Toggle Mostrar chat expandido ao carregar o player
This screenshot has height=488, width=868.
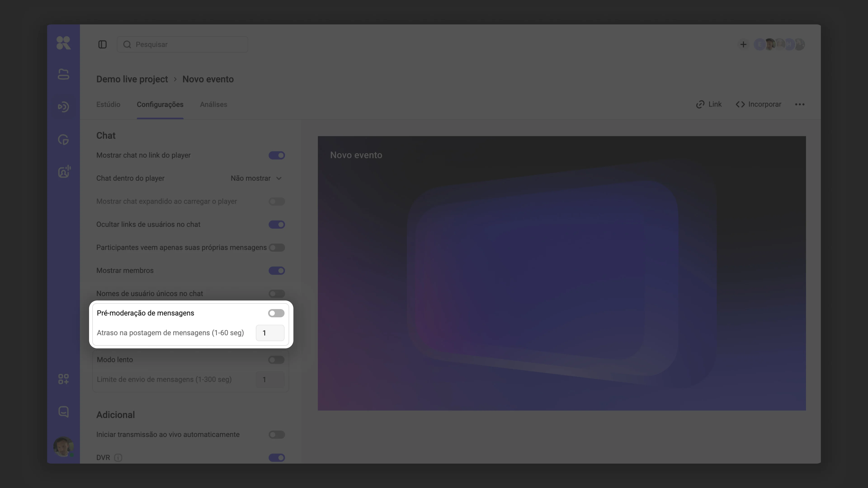pyautogui.click(x=277, y=201)
